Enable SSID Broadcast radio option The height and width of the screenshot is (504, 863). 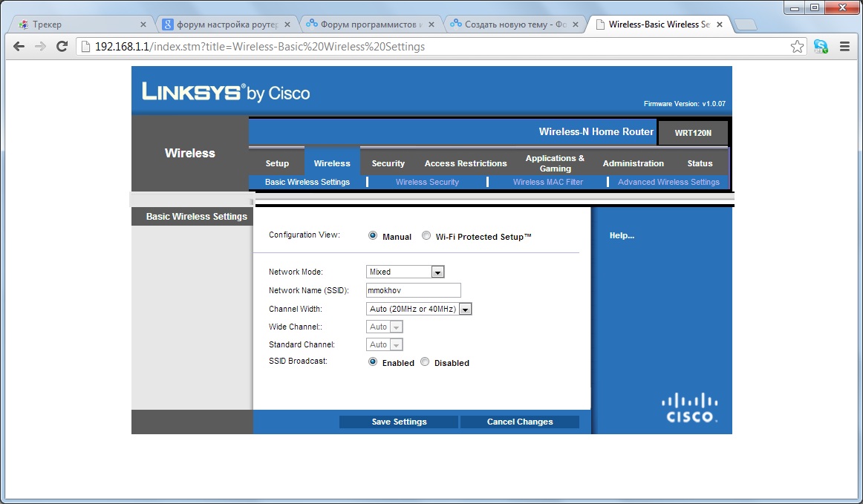tap(373, 361)
